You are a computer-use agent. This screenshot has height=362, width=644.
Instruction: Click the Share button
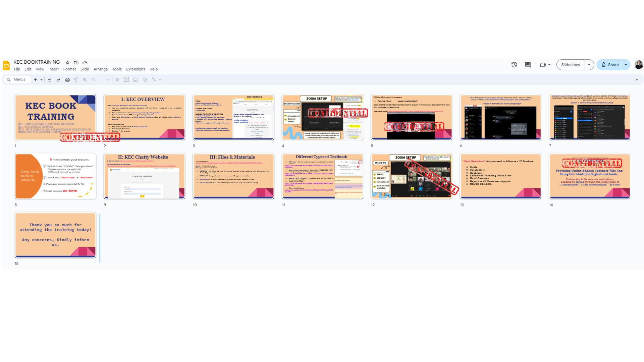(610, 65)
